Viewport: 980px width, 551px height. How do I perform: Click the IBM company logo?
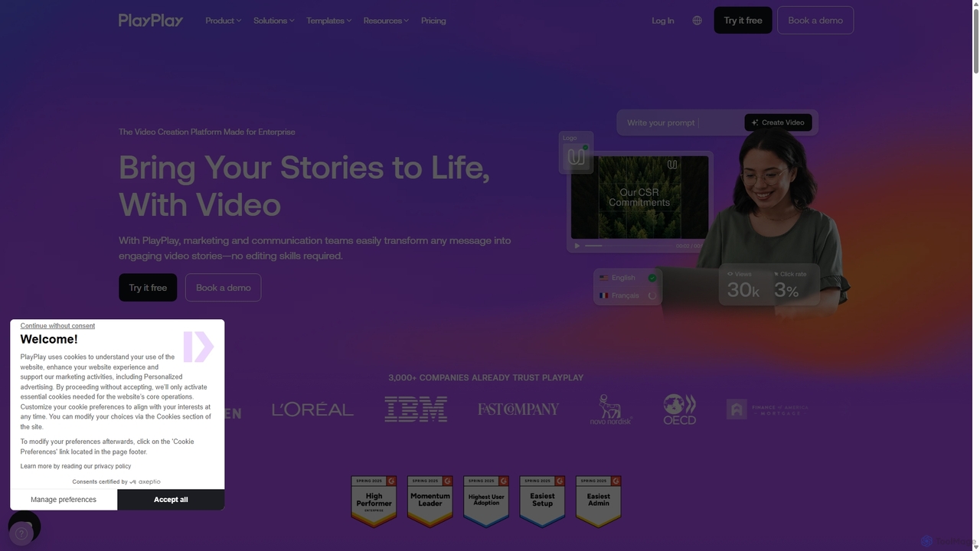coord(416,409)
